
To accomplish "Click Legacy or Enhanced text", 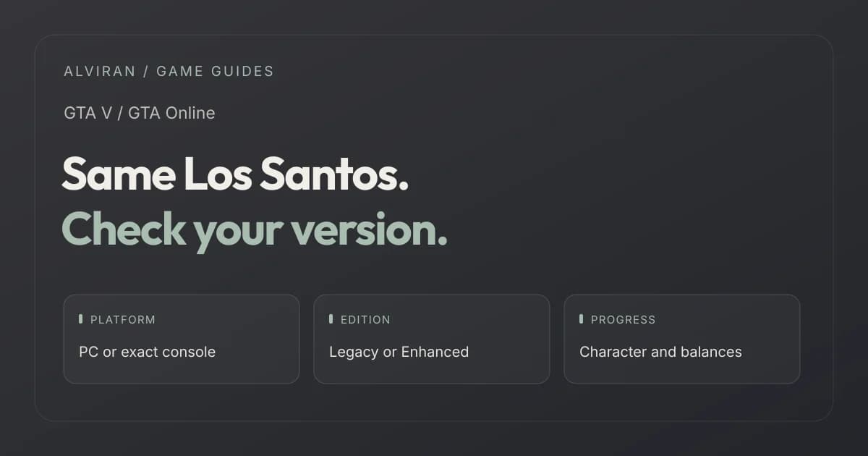I will (x=399, y=352).
